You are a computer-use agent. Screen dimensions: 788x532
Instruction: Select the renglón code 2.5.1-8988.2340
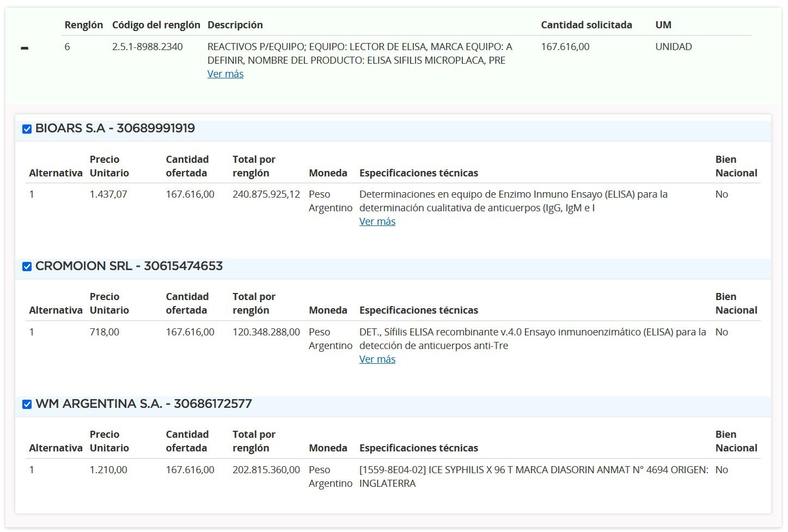click(x=147, y=47)
